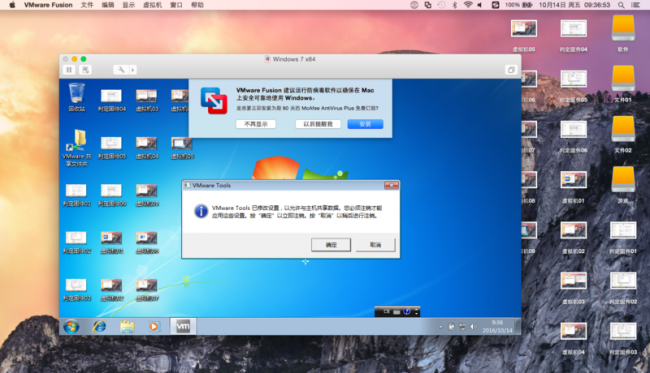The height and width of the screenshot is (373, 650).
Task: Open the 帮助 menu
Action: 197,5
